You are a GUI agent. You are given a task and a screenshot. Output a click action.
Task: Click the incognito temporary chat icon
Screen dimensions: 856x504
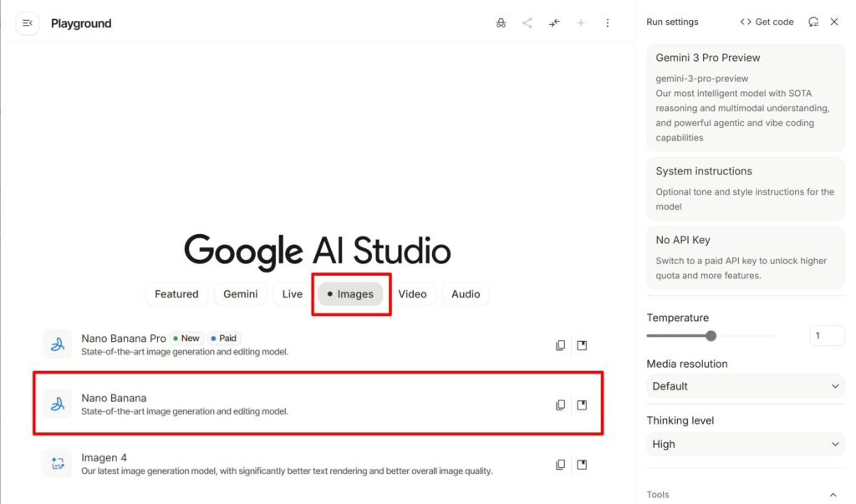501,23
